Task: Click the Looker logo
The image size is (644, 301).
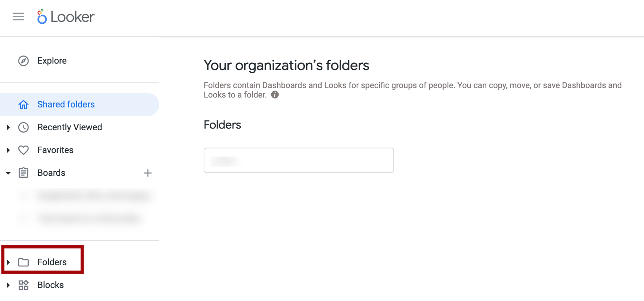Action: point(65,17)
